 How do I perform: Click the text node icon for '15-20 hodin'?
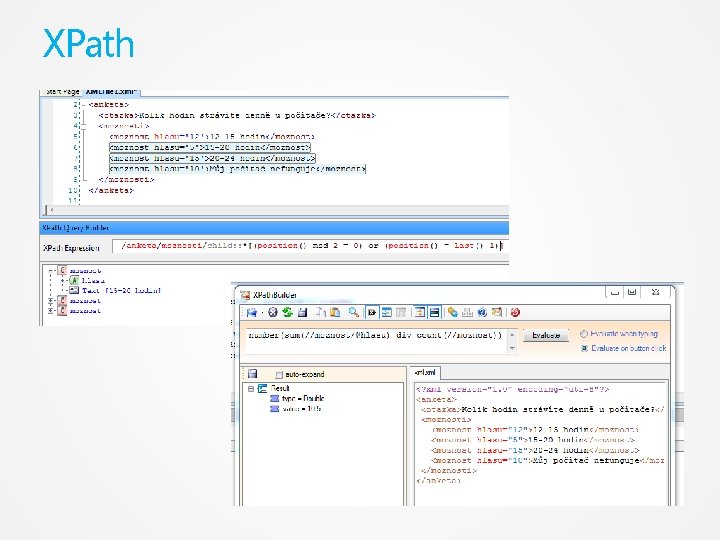[x=74, y=291]
